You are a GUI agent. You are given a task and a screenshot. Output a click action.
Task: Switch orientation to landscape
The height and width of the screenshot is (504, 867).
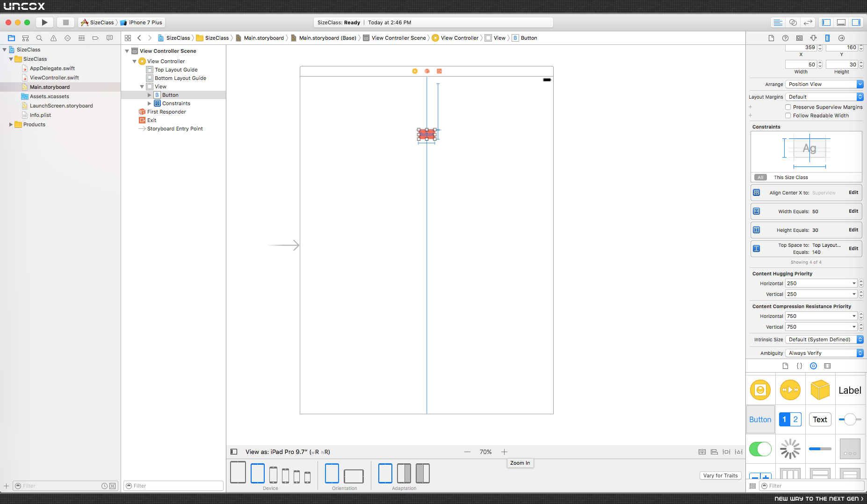click(354, 476)
